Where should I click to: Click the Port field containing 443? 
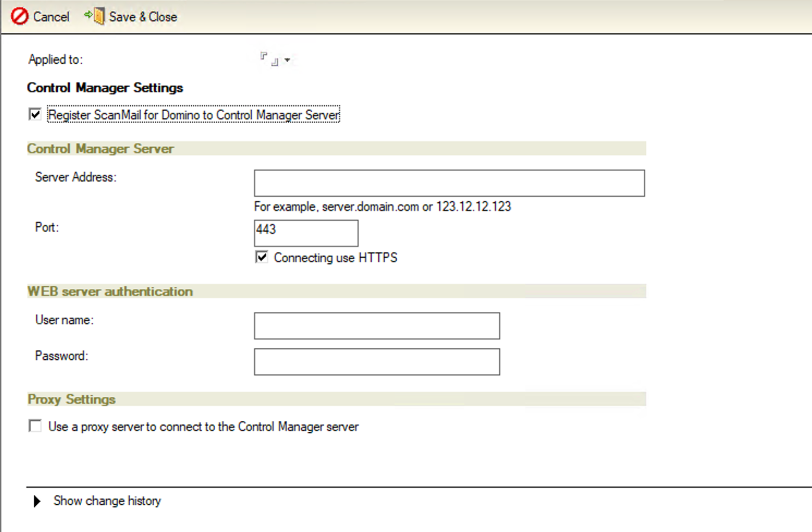[x=306, y=233]
